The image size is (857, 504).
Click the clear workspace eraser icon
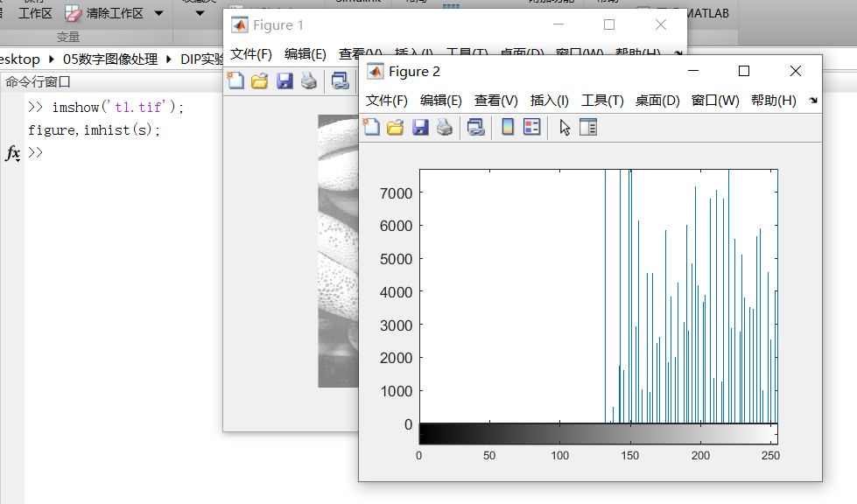tap(74, 14)
